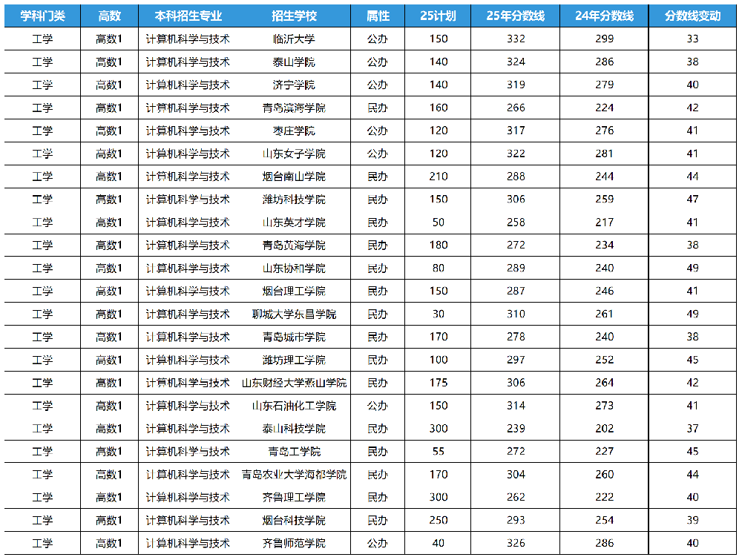
Task: Click the 临沂大学 school cell
Action: coord(294,39)
